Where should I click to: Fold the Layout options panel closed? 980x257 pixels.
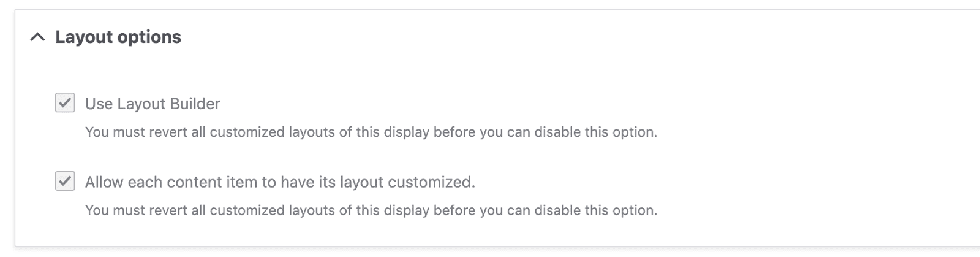[37, 37]
